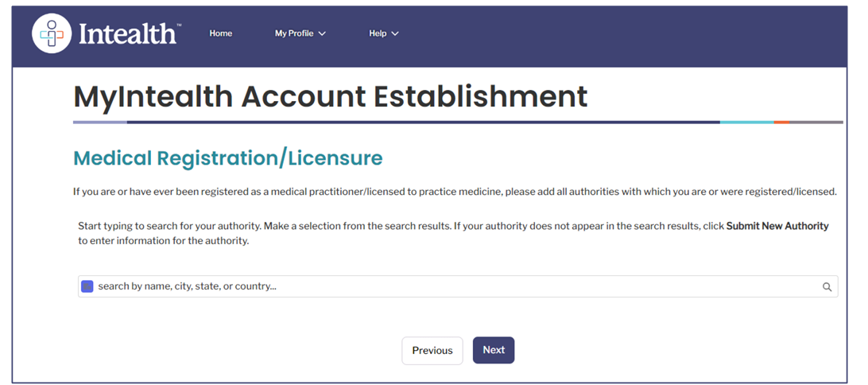
Task: Go to the Home menu item
Action: point(220,33)
